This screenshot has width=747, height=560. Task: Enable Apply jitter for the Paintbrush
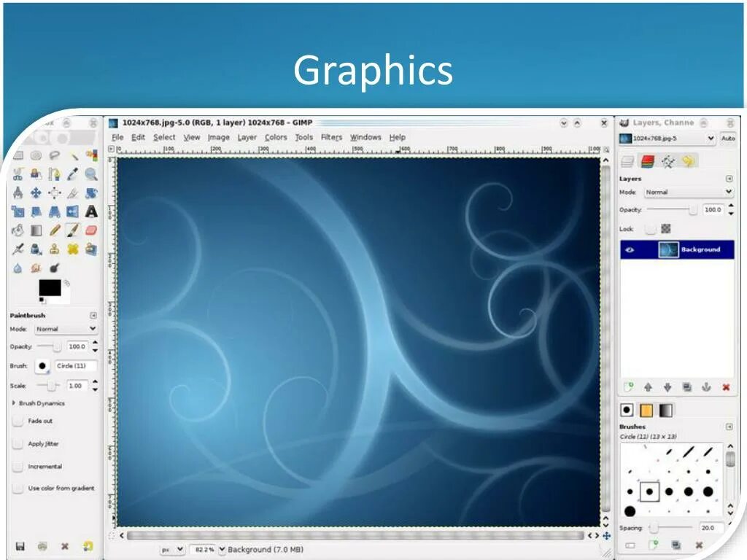coord(18,443)
